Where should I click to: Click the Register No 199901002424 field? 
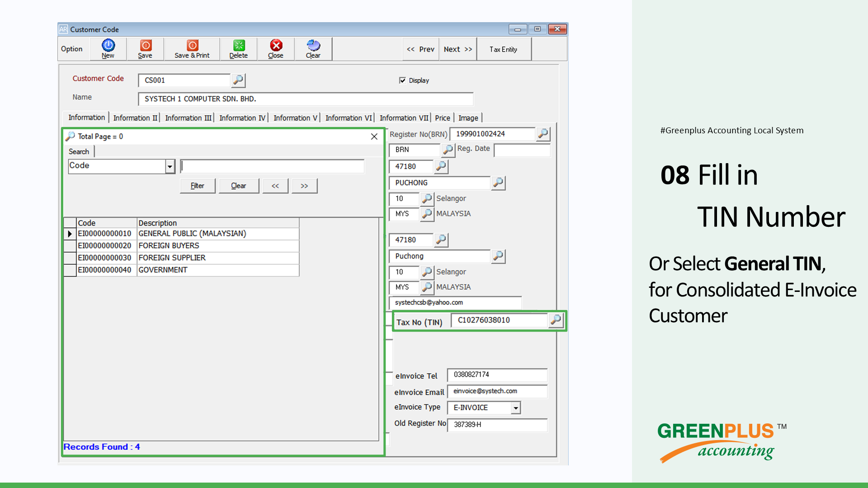pos(492,134)
